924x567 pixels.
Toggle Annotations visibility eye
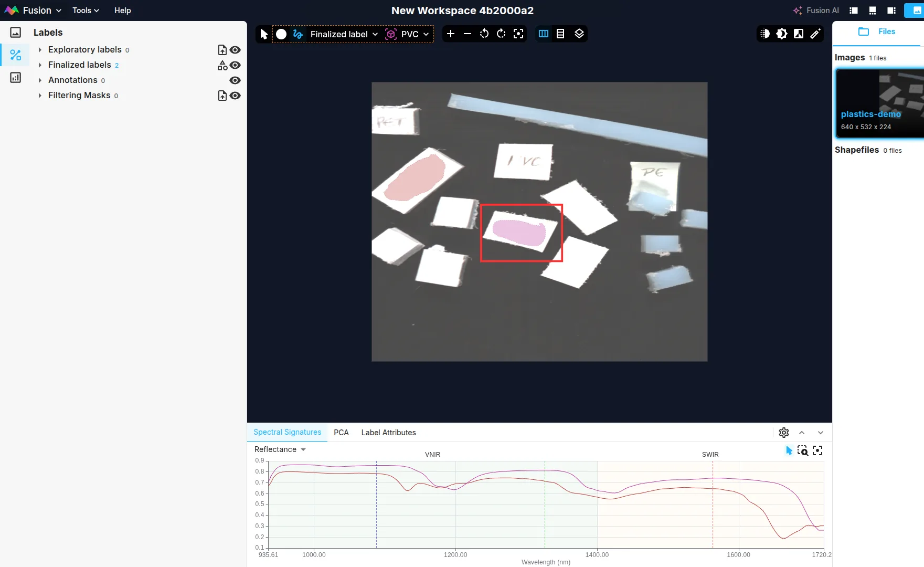[236, 80]
